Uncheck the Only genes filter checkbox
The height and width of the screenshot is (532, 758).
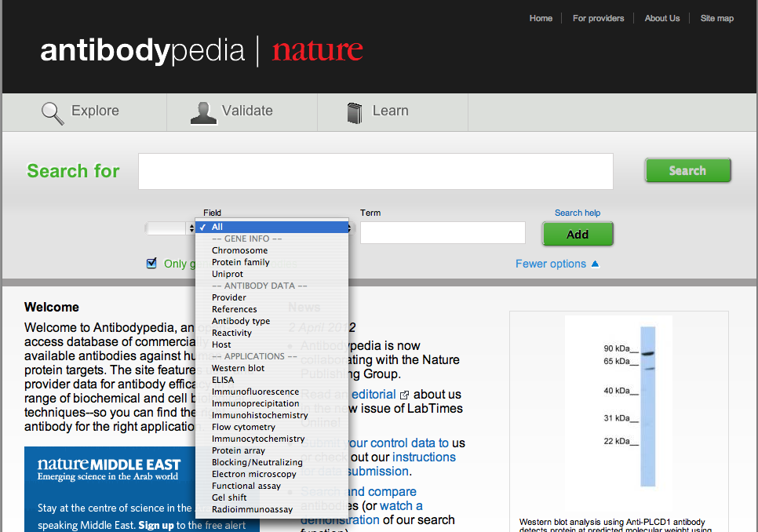point(151,263)
